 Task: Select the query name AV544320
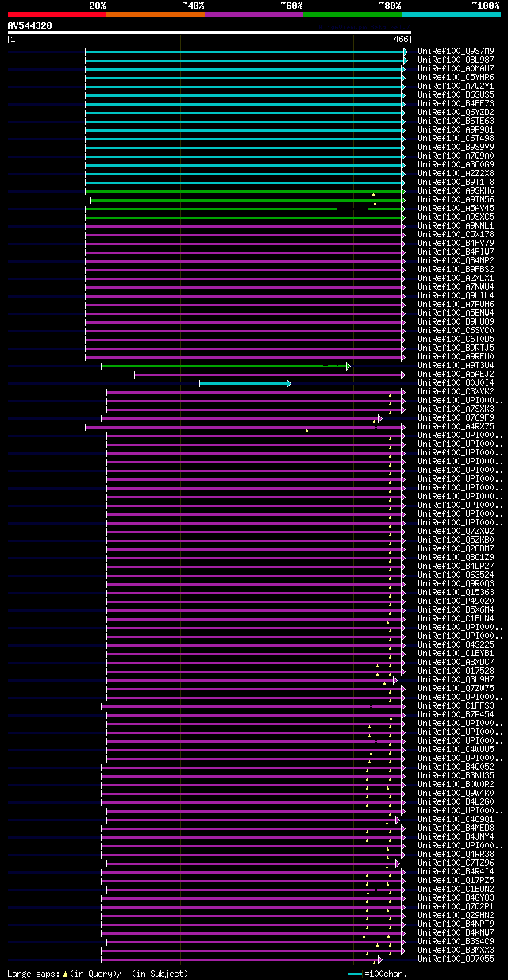29,25
